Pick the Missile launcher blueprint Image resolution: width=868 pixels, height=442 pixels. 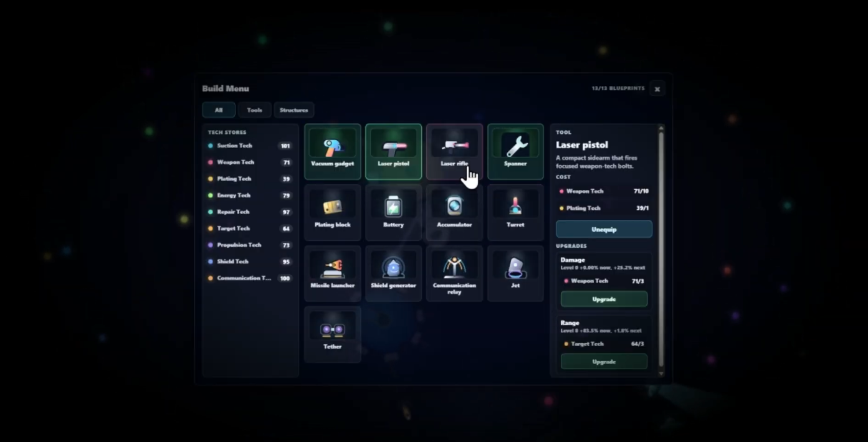[x=333, y=273]
